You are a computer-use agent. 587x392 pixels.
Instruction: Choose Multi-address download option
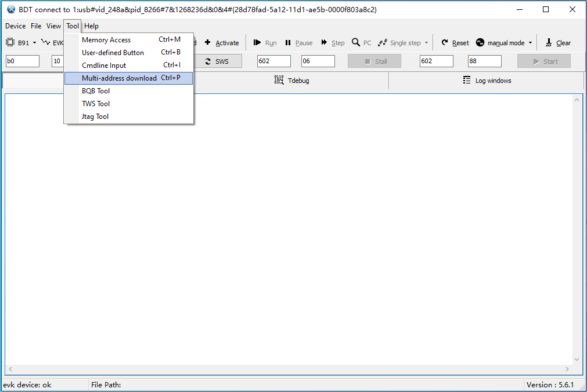[x=129, y=78]
